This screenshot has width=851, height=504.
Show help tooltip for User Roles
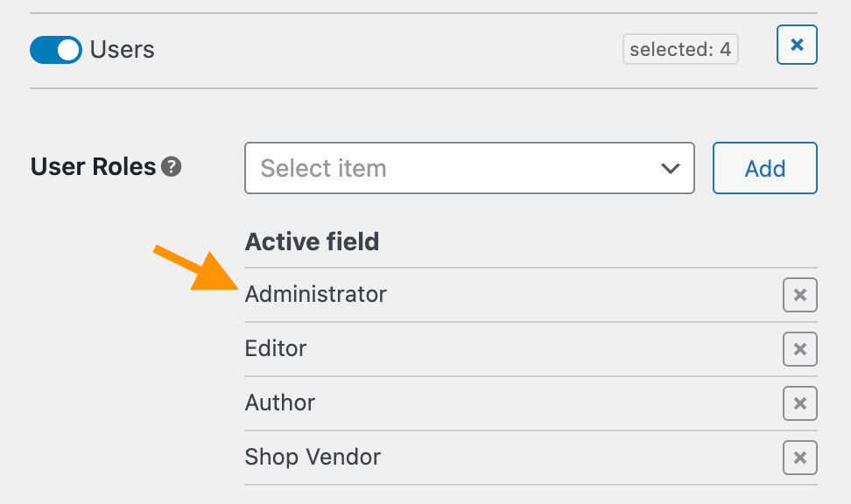172,166
